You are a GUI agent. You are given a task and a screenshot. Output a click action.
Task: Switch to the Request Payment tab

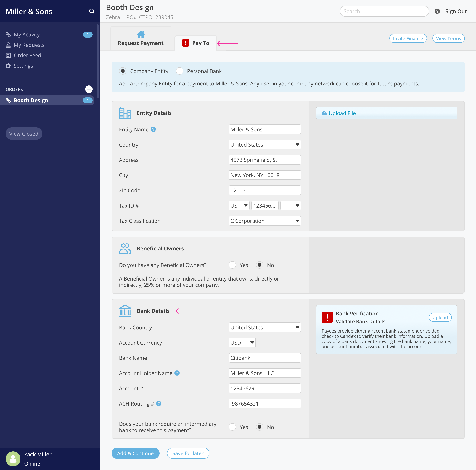141,39
